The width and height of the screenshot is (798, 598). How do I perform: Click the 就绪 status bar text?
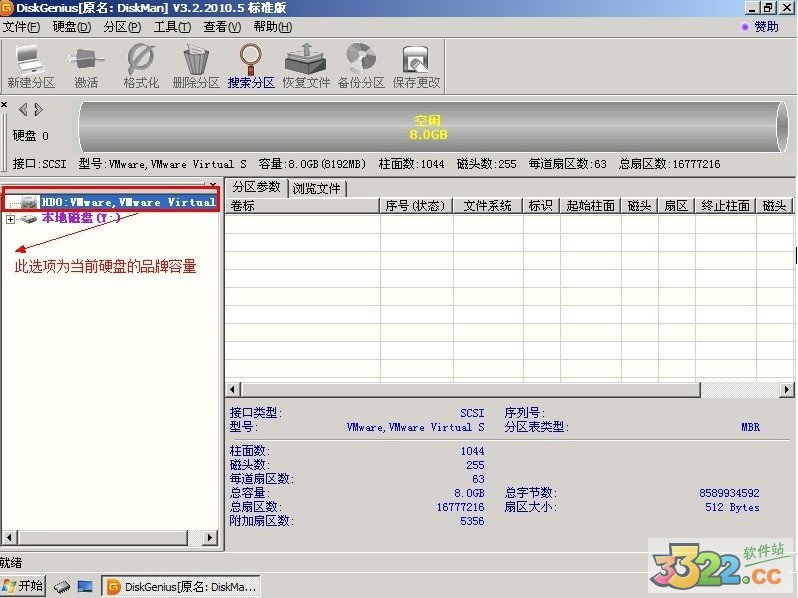tap(11, 562)
